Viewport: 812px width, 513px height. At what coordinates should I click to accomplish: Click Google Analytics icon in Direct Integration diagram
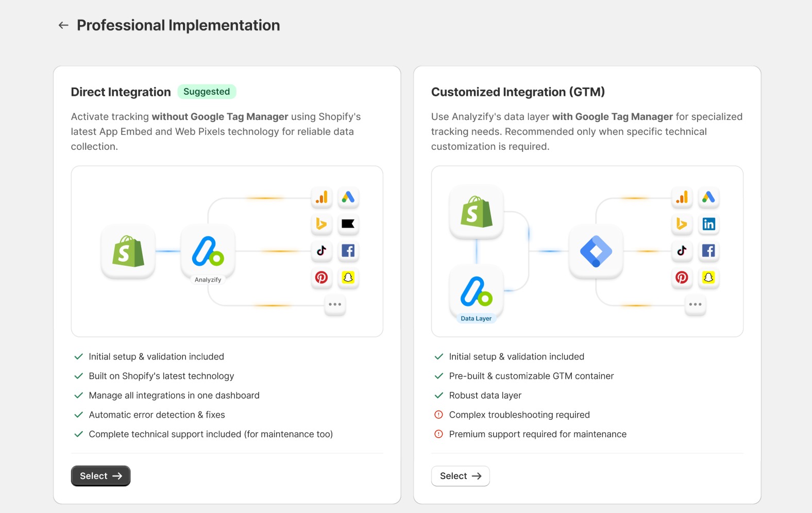point(322,197)
